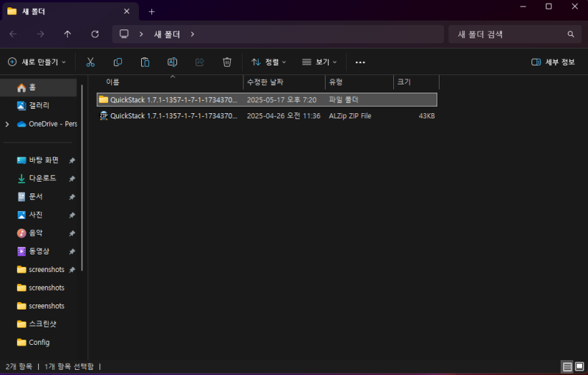This screenshot has width=588, height=375.
Task: Click chevron after monitor icon in address bar
Action: [x=141, y=34]
